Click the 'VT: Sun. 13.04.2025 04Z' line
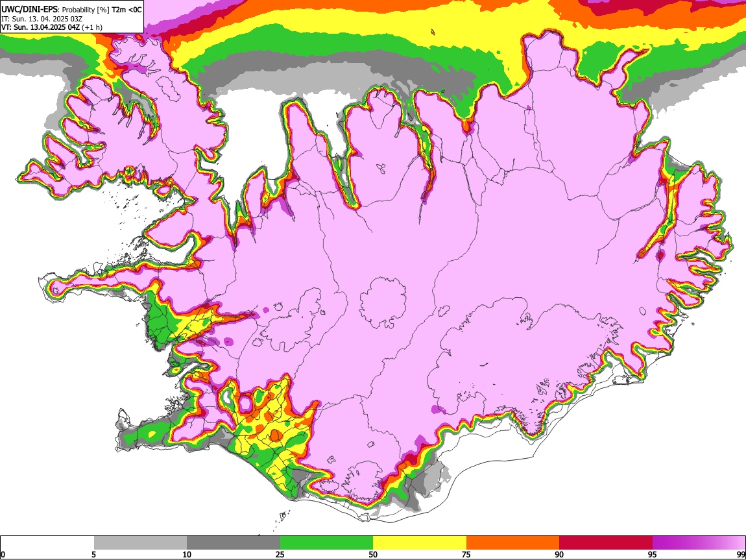 coord(40,27)
